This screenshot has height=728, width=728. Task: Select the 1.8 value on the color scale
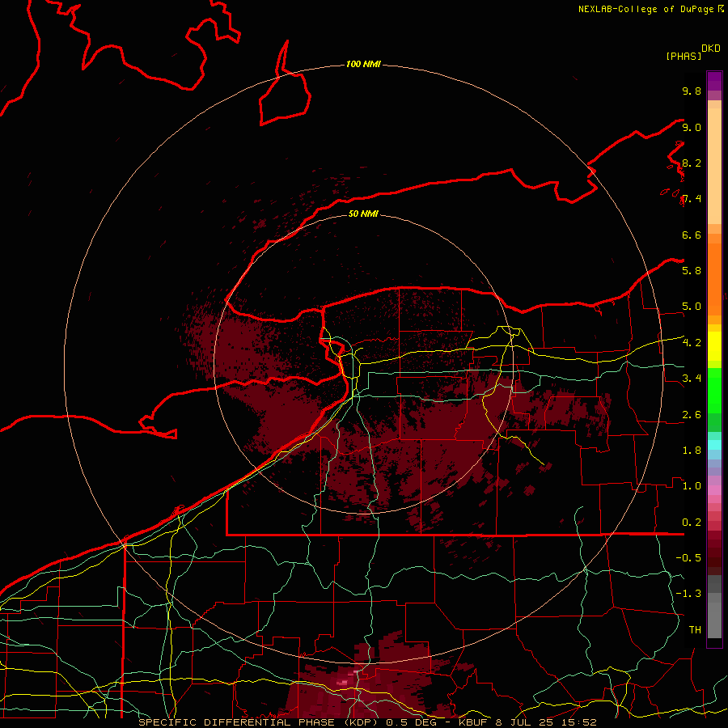692,451
